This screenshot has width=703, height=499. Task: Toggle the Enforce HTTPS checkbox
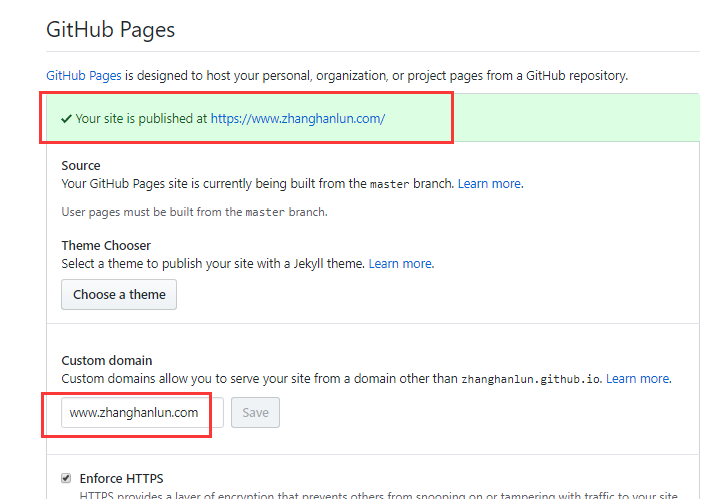click(x=66, y=478)
